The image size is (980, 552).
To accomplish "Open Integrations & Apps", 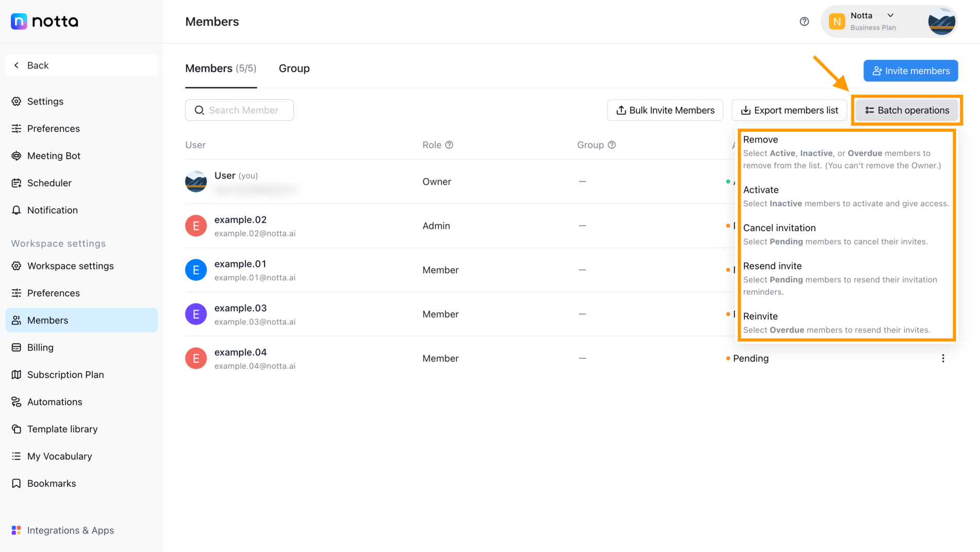I will pos(81,530).
